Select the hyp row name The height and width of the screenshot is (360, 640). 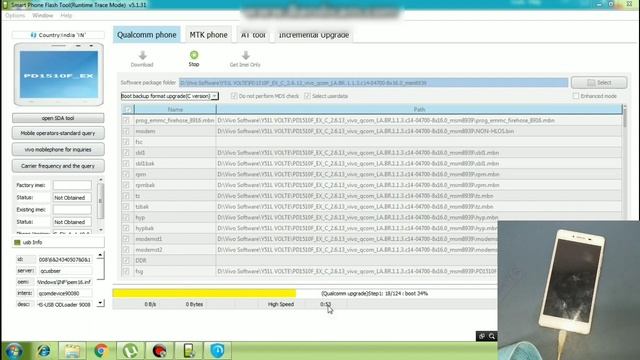[x=140, y=218]
